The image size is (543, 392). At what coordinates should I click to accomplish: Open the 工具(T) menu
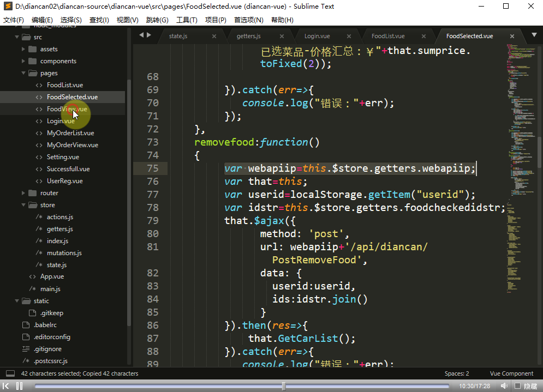(x=187, y=20)
